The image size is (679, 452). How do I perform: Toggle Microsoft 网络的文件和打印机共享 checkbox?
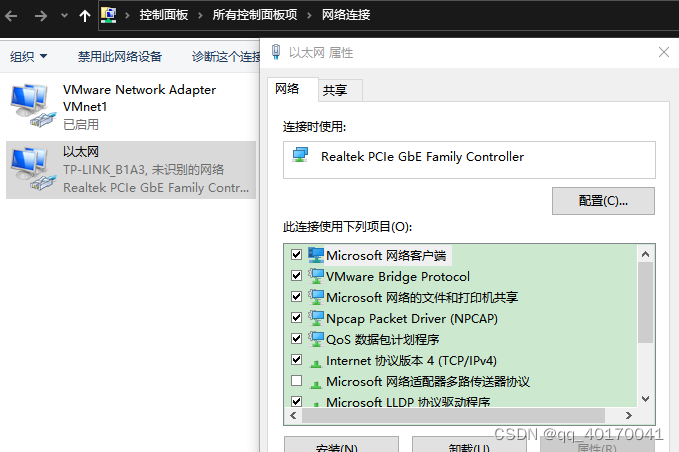tap(296, 297)
